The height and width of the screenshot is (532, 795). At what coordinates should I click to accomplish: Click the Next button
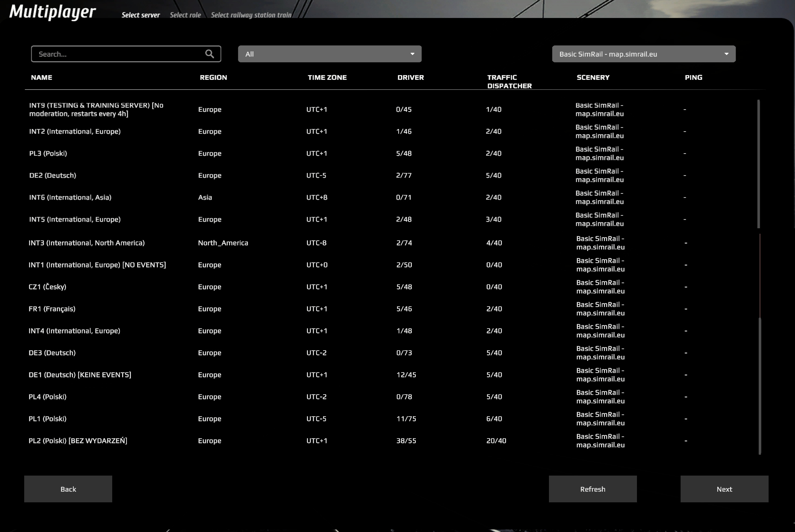(x=724, y=489)
